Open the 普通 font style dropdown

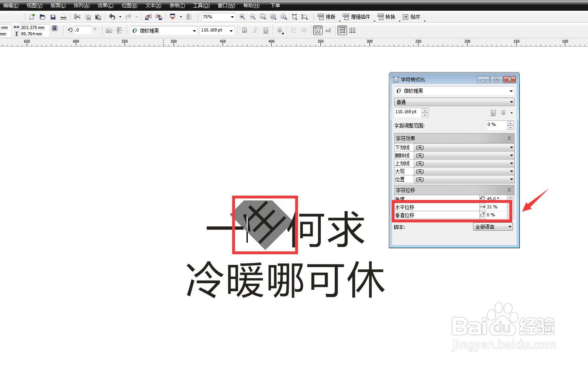coord(454,102)
